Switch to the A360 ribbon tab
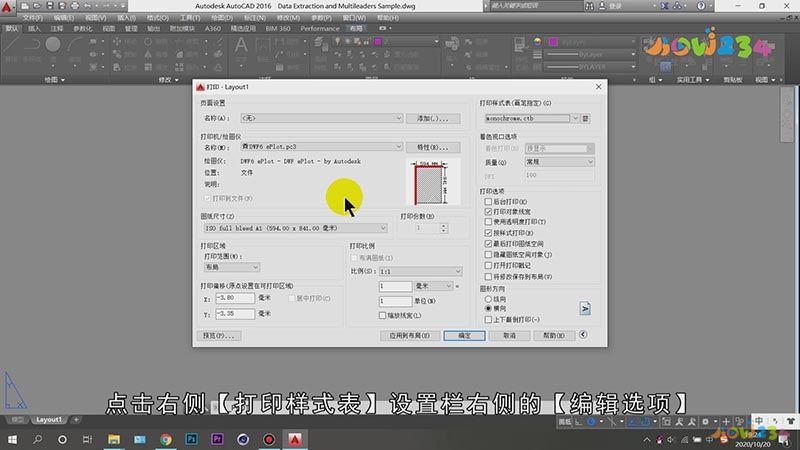 [213, 29]
